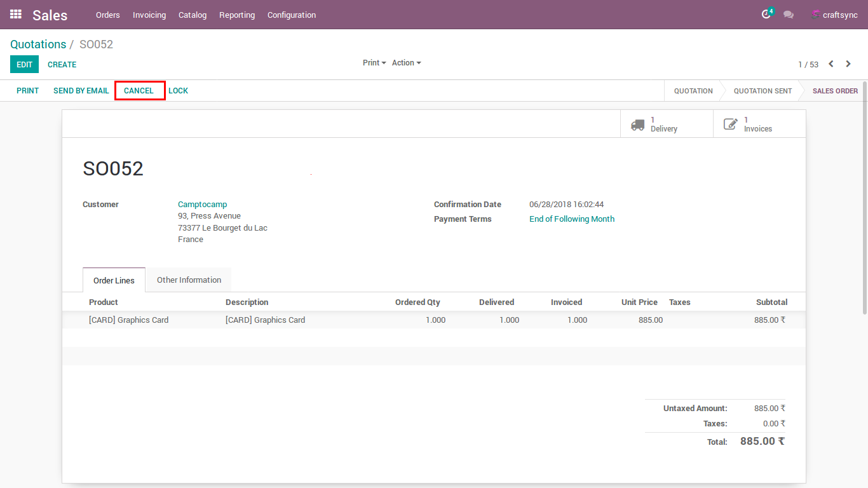Navigate to Quotations breadcrumb
Screen dimensions: 868x488
coord(38,44)
